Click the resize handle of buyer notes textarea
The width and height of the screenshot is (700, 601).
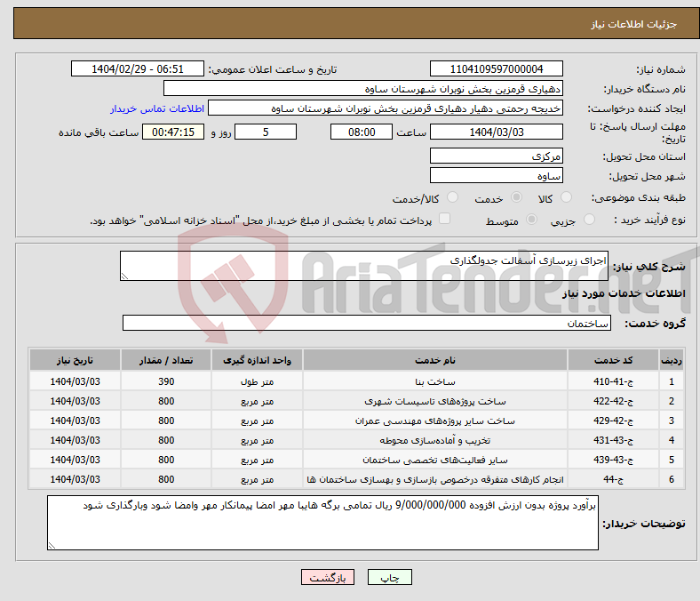[x=52, y=545]
